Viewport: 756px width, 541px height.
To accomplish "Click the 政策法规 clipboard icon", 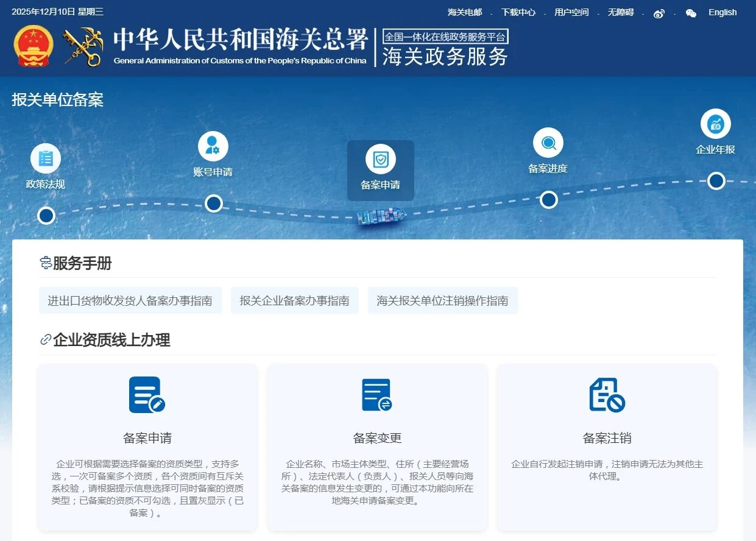I will tap(46, 158).
